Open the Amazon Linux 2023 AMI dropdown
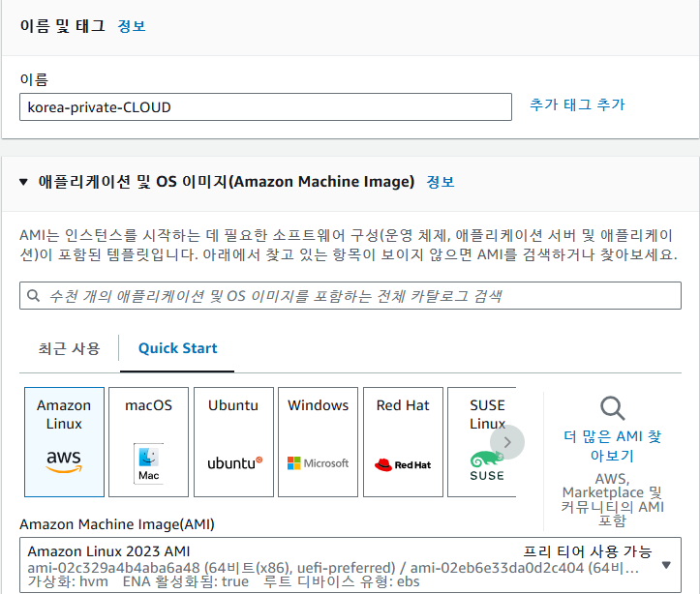Image resolution: width=700 pixels, height=594 pixels. pos(350,565)
